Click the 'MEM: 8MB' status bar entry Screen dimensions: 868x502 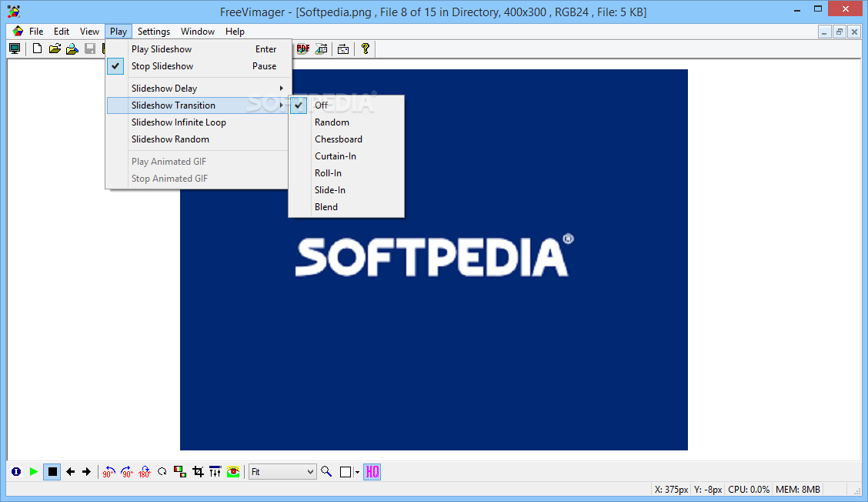tap(798, 490)
